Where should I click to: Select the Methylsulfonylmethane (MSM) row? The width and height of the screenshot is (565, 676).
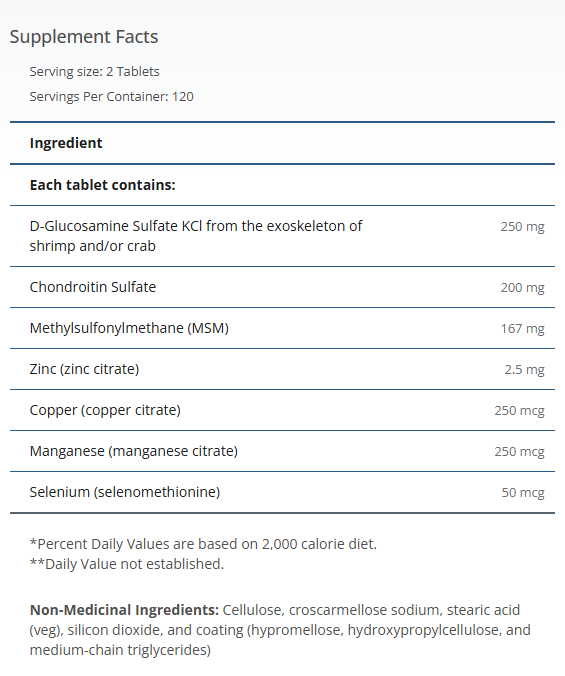click(x=282, y=328)
